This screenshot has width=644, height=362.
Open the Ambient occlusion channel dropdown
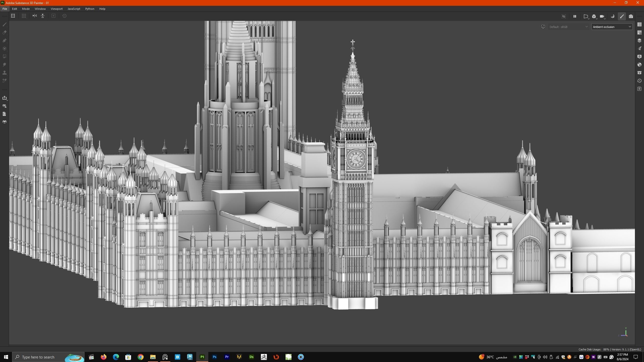[x=612, y=27]
